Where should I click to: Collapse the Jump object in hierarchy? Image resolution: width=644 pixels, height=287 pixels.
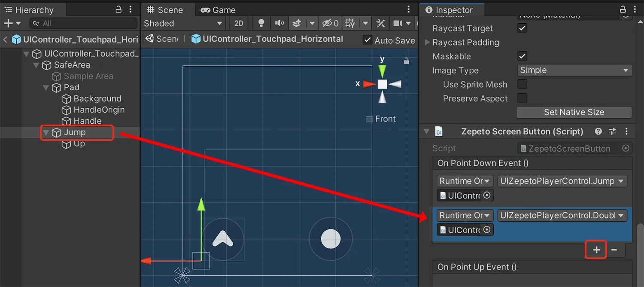[46, 133]
